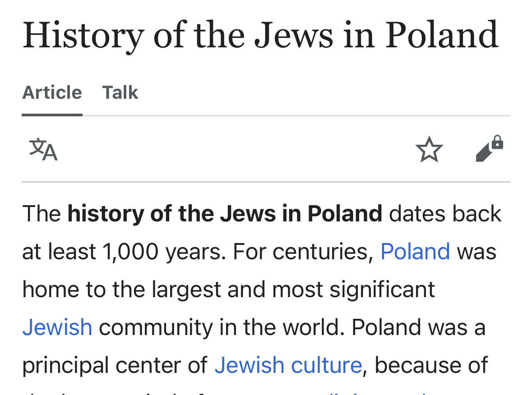
Task: Click the words "because of"
Action: coord(431,365)
